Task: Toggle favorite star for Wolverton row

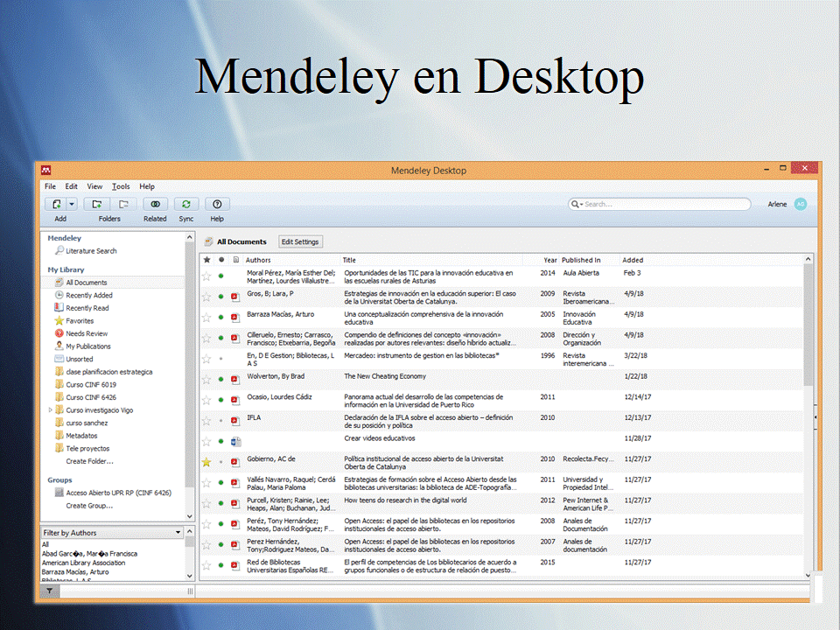Action: (206, 380)
